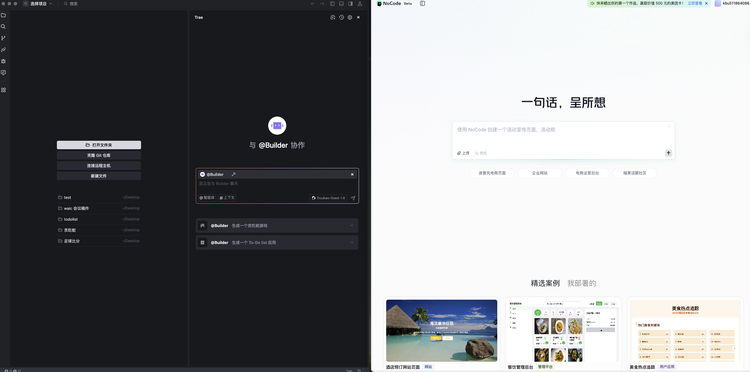Screen dimensions: 750x372
Task: Toggle the NoCode sidebar panel icon
Action: coord(422,3)
